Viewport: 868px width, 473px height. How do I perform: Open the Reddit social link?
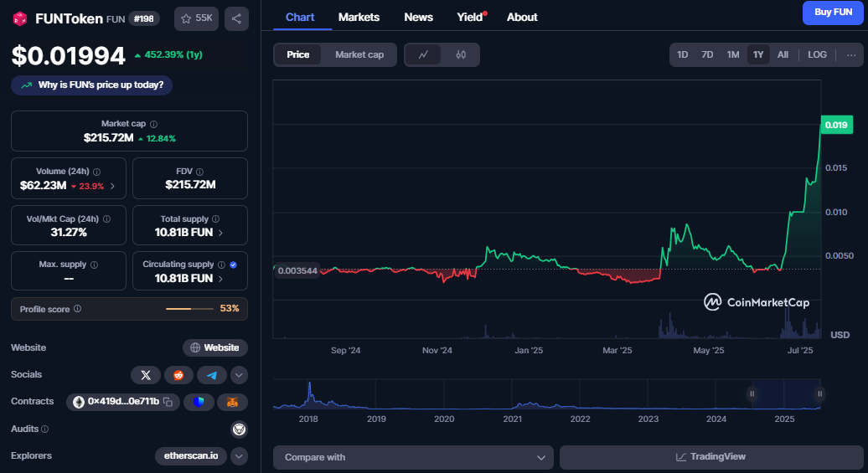tap(178, 375)
